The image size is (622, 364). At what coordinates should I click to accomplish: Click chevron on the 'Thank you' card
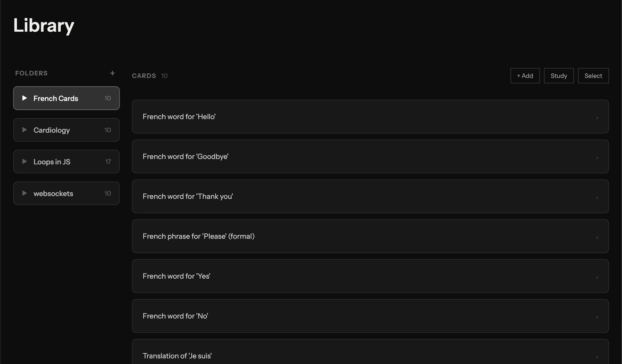(597, 198)
